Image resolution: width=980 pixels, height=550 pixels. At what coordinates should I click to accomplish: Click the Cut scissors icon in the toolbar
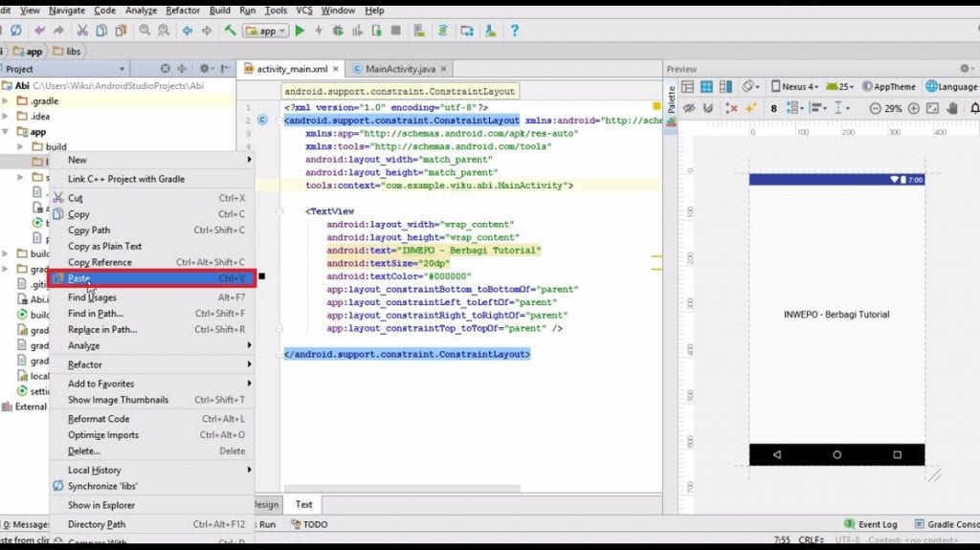pos(82,31)
